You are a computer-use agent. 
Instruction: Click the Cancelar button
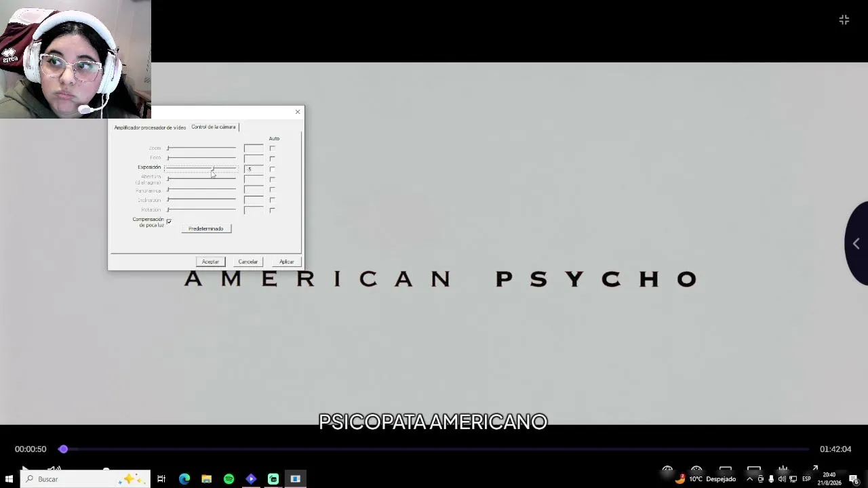248,262
